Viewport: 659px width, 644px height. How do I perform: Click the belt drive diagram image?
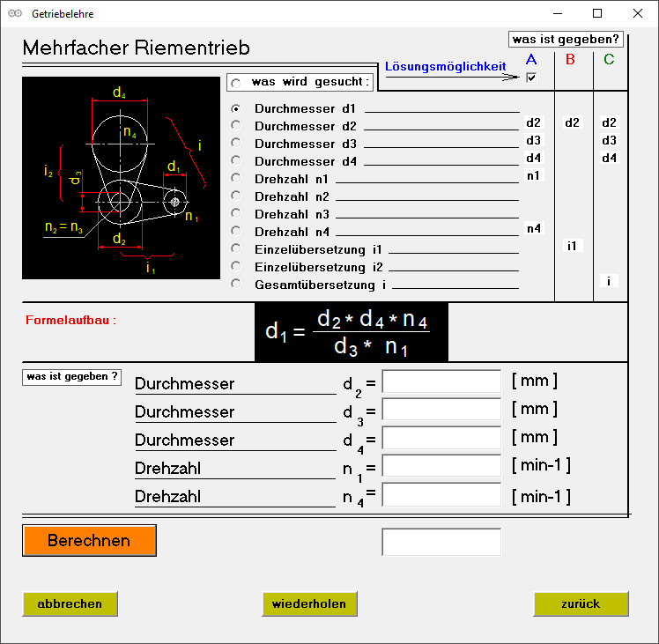(121, 178)
